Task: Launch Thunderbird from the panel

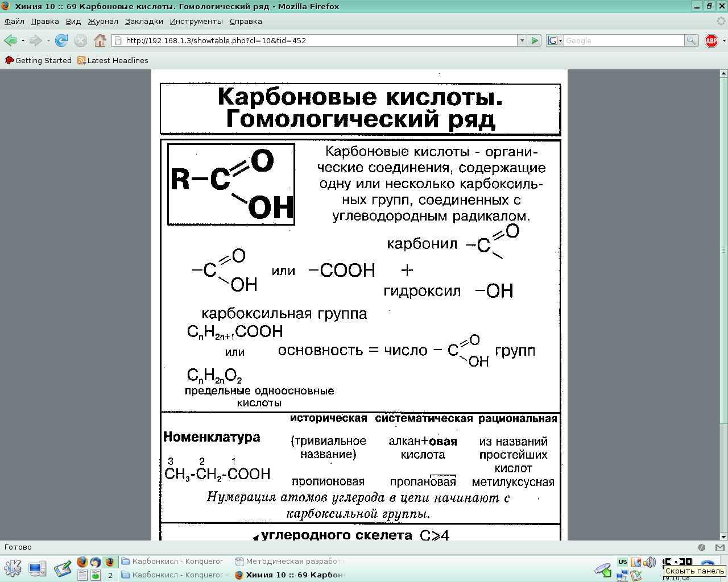Action: click(x=96, y=562)
